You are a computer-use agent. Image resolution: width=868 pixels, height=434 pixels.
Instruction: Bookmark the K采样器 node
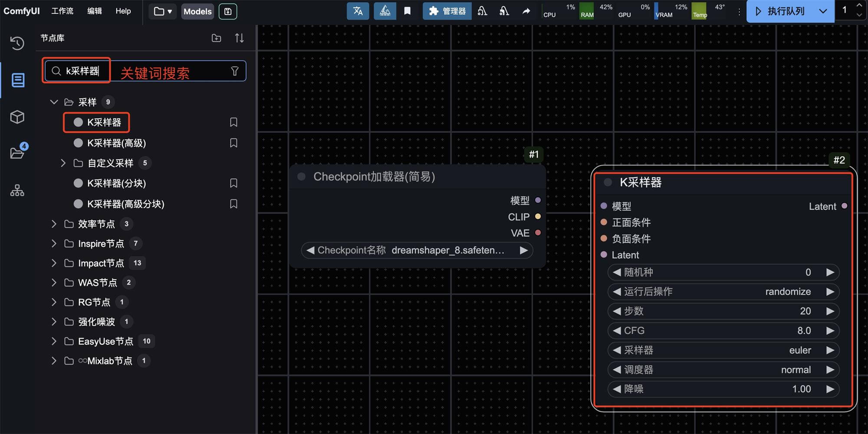(233, 122)
